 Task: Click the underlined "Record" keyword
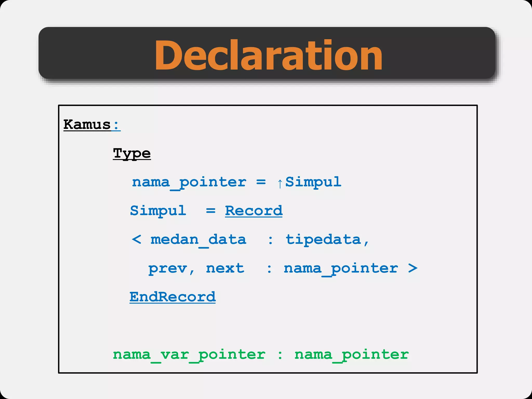tap(254, 211)
